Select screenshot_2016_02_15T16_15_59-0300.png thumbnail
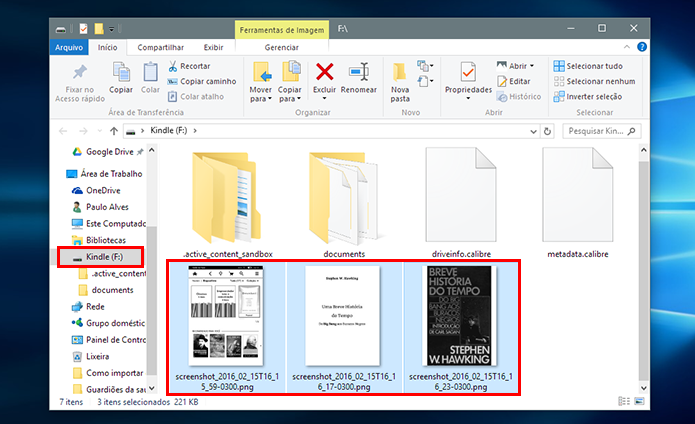The width and height of the screenshot is (695, 424). point(226,316)
